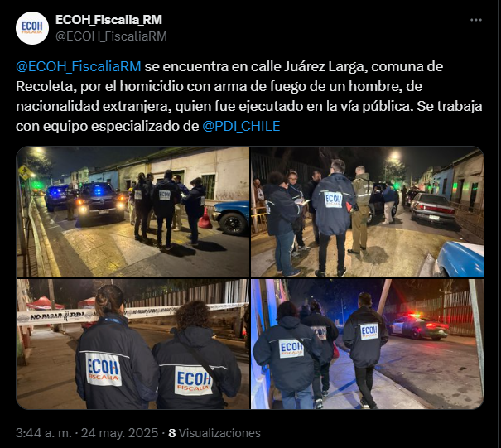Click the 24 may. 2025 date

click(x=119, y=433)
